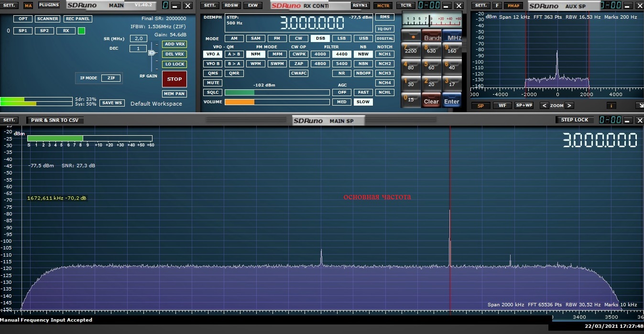Choose the 30 band key

click(411, 84)
